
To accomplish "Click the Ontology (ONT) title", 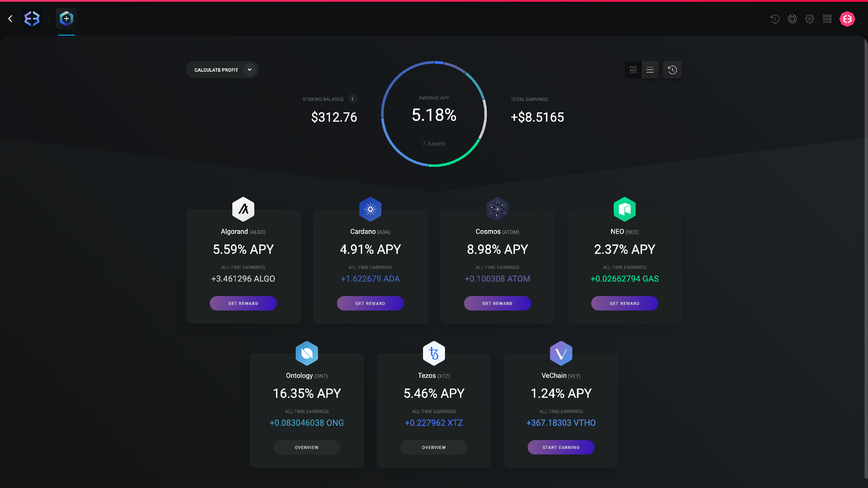I will (x=307, y=376).
